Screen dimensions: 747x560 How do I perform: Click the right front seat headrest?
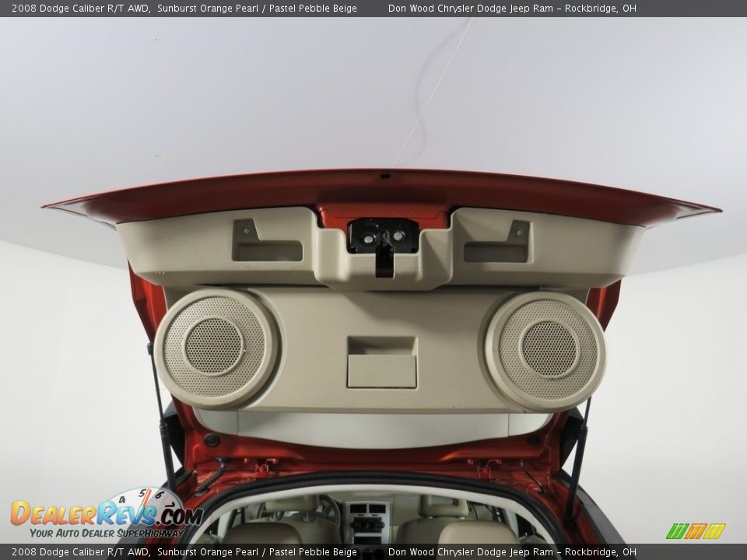442,506
